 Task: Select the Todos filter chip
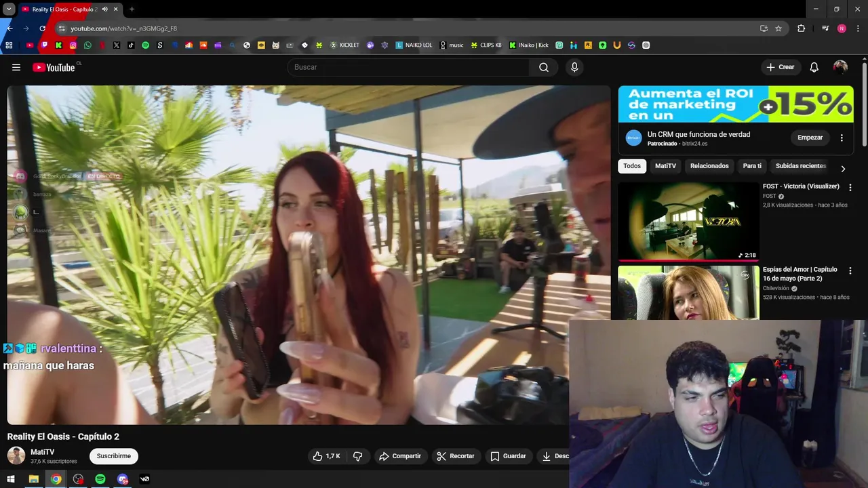(632, 166)
